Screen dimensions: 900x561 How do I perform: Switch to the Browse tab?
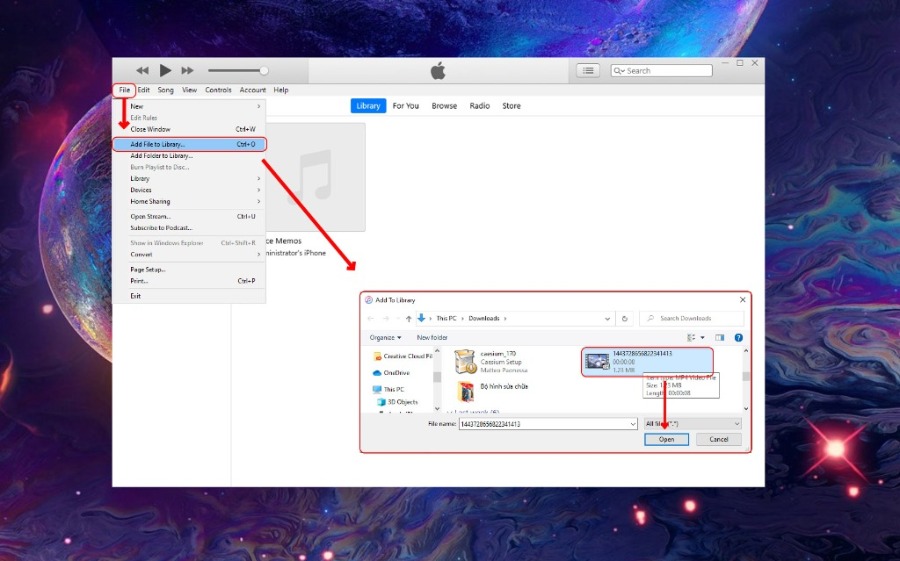[x=444, y=106]
